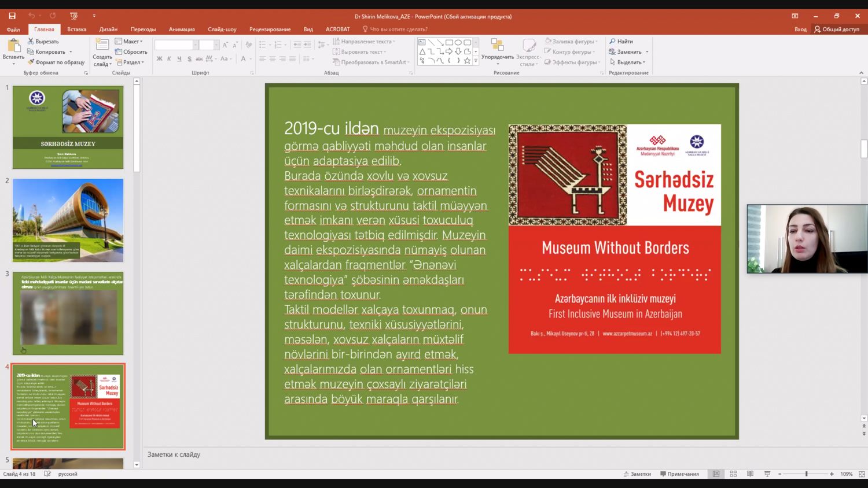This screenshot has height=488, width=868.
Task: Select the triangle shape in gallery
Action: [x=422, y=51]
